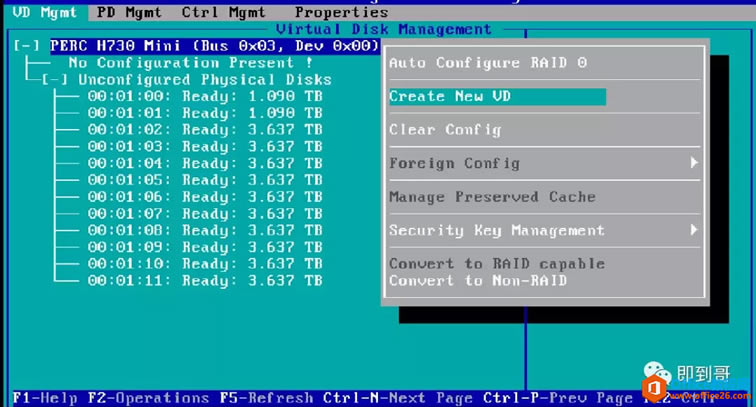756x407 pixels.
Task: Select disk 00:01:11 Ready 3.637 TB
Action: (205, 281)
